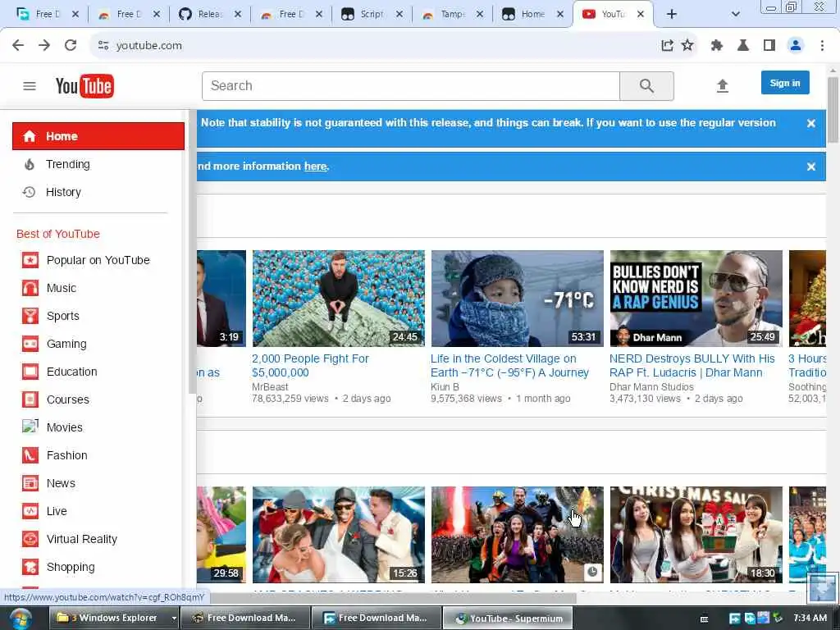The width and height of the screenshot is (840, 630).
Task: Click the Sign in button
Action: pos(785,83)
